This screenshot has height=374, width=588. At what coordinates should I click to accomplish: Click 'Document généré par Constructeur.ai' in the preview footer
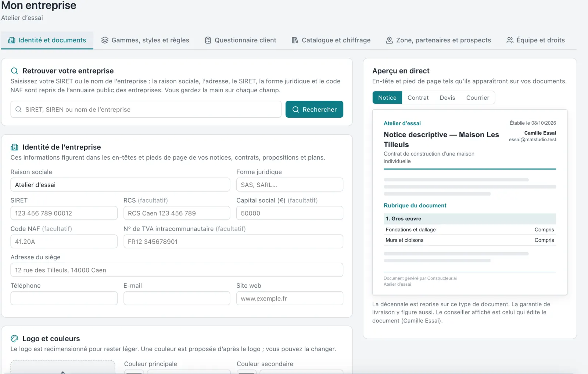tap(420, 278)
